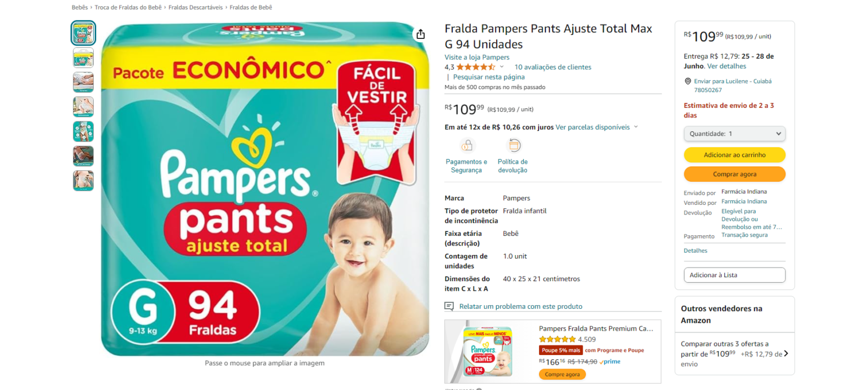The height and width of the screenshot is (390, 868).
Task: Click the location pin delivery icon
Action: pos(688,81)
